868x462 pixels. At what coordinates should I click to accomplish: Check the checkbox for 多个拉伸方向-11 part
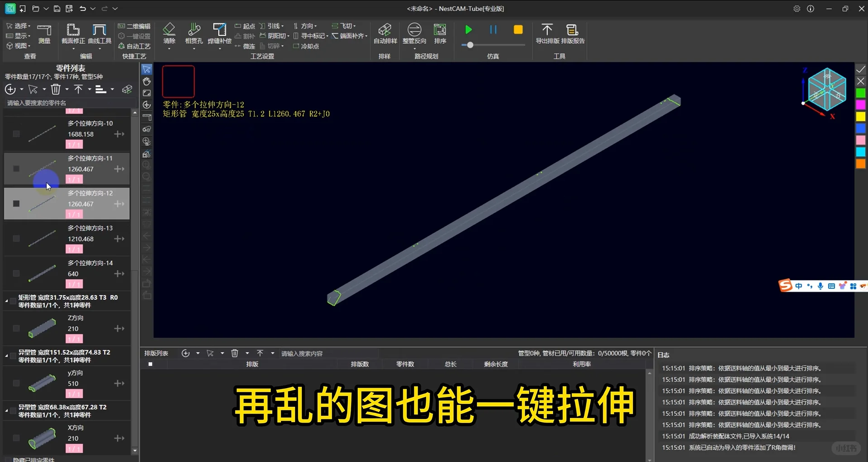tap(16, 168)
